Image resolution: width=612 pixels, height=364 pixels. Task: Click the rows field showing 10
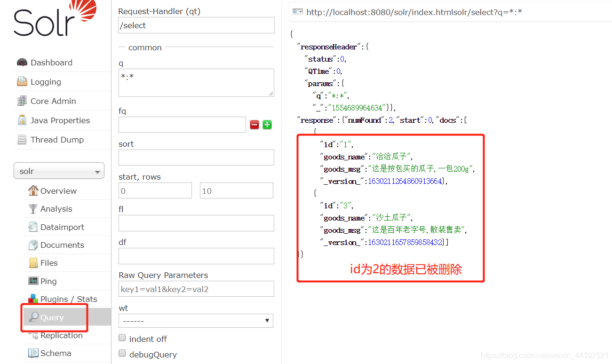(x=237, y=190)
